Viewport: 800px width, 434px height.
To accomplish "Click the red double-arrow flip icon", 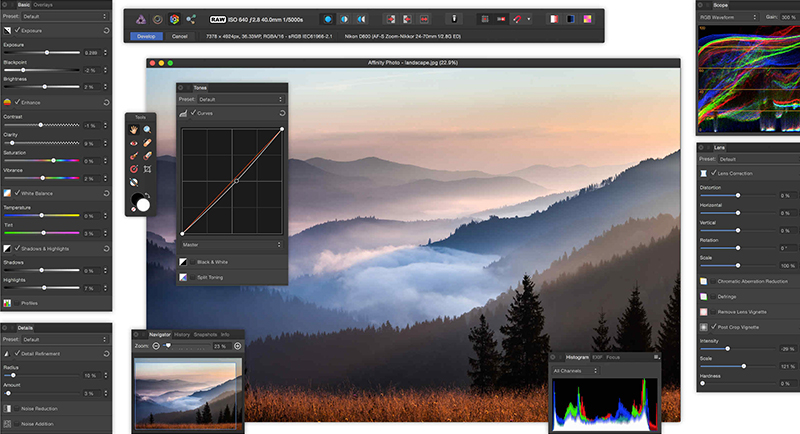I will [424, 19].
